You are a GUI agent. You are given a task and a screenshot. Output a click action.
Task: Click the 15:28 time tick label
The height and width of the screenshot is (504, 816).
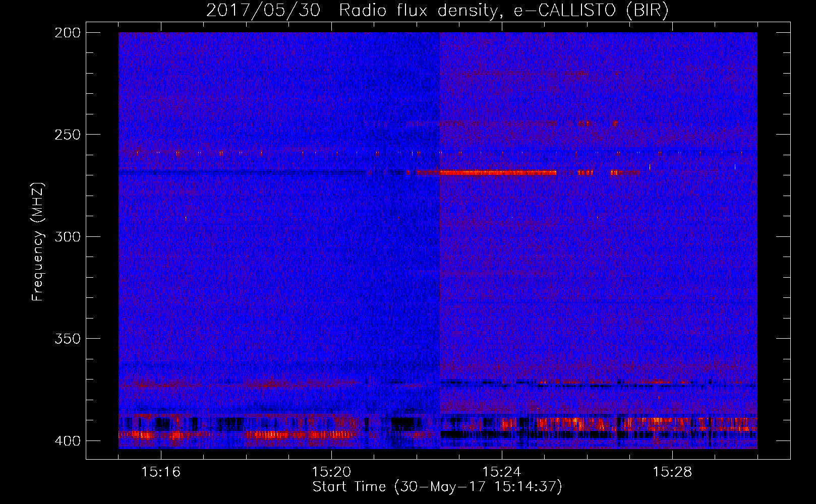click(672, 472)
